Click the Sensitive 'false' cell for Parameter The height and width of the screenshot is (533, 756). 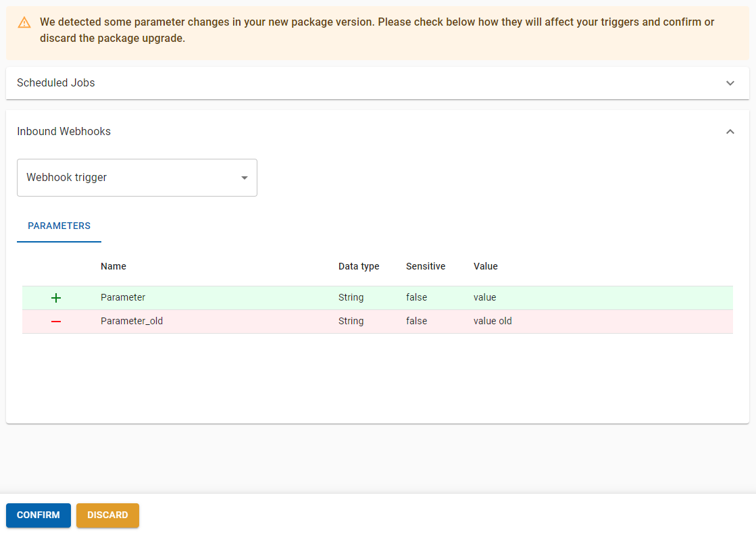[416, 297]
